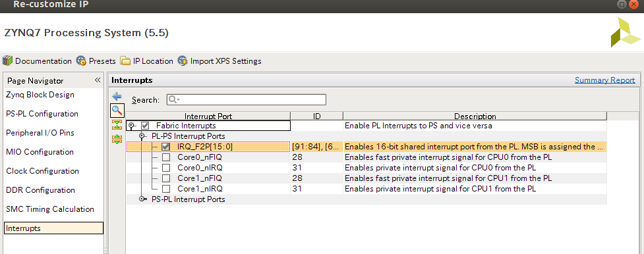The image size is (644, 254).
Task: Click into the Search text field
Action: pyautogui.click(x=247, y=100)
